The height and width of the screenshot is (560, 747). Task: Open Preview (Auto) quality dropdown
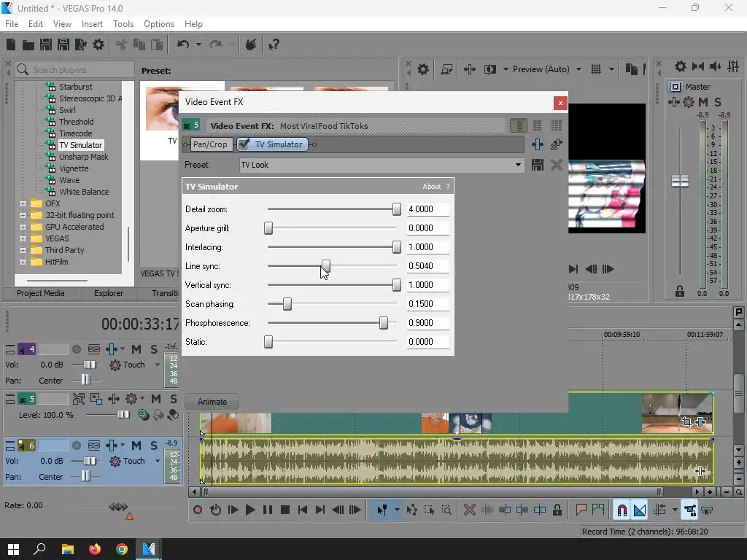tap(578, 69)
